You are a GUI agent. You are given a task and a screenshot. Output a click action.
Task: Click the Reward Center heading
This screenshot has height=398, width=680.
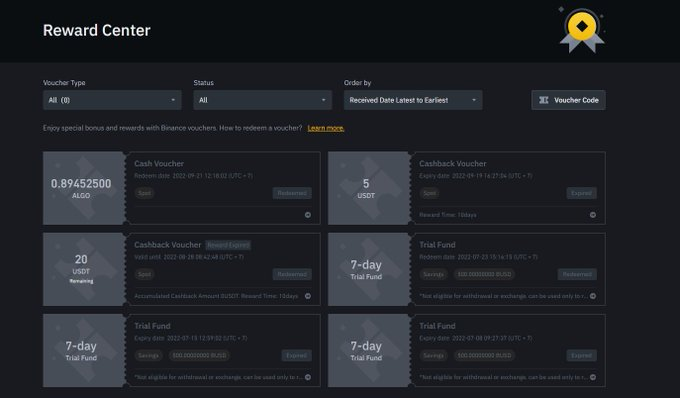pyautogui.click(x=97, y=30)
